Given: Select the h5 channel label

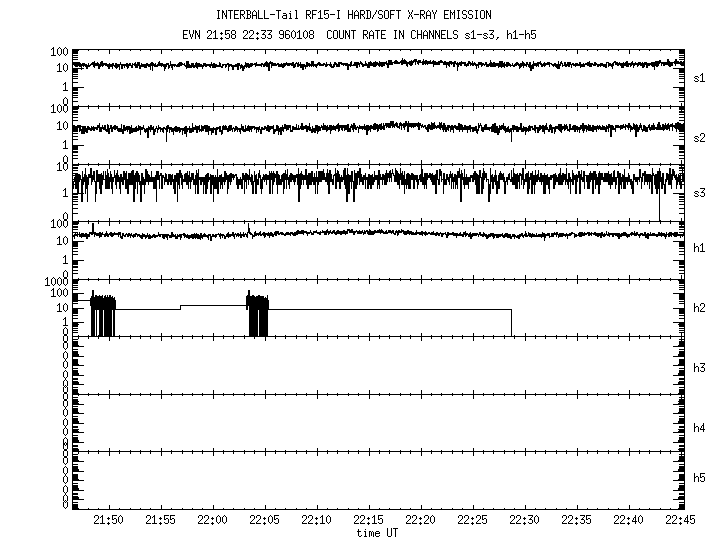Looking at the screenshot, I should pyautogui.click(x=699, y=480).
